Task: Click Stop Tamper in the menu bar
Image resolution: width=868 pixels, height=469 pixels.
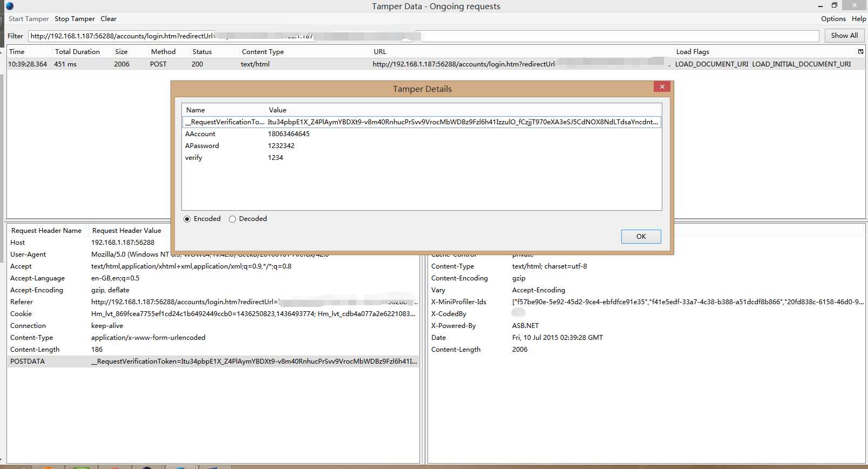Action: coord(74,19)
